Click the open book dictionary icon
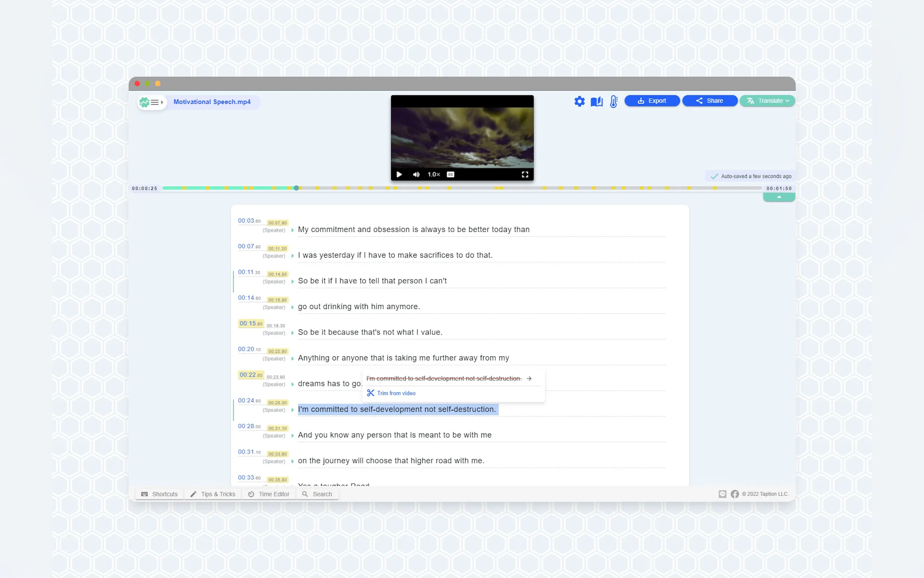The height and width of the screenshot is (578, 924). click(x=596, y=101)
